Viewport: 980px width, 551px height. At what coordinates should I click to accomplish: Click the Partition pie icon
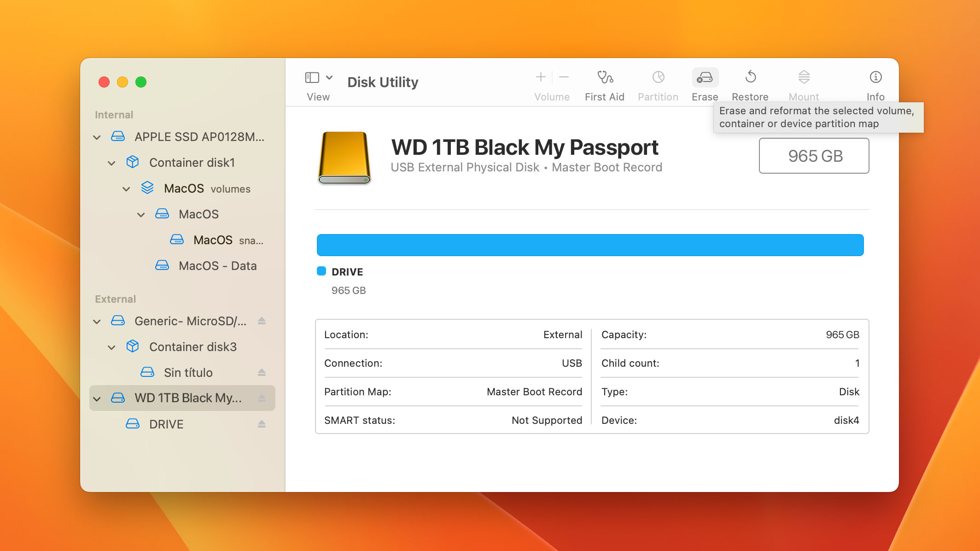(658, 77)
